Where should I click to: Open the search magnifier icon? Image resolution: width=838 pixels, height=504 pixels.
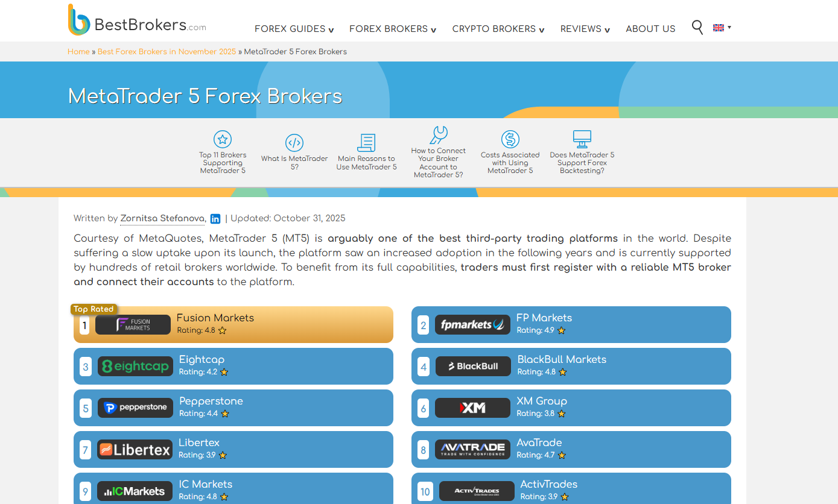(x=697, y=27)
